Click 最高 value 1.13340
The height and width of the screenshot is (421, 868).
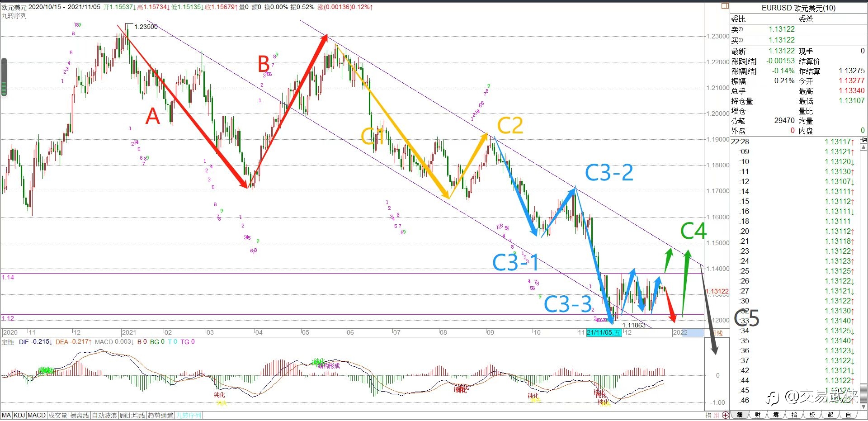tap(852, 91)
